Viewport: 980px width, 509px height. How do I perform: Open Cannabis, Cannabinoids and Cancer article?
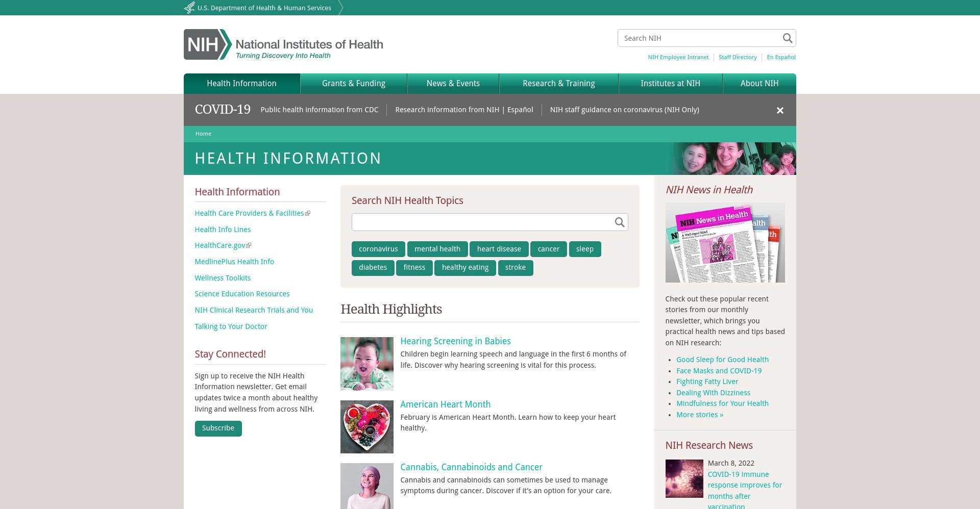point(471,467)
